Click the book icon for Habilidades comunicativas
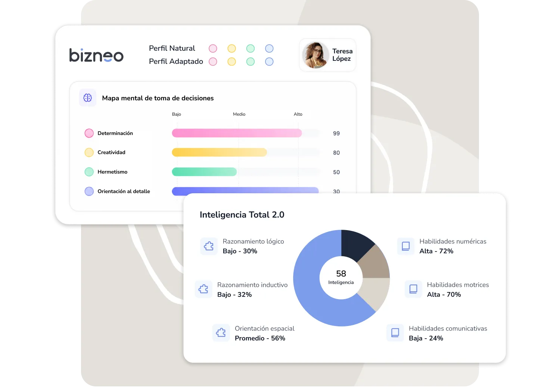Screen dimensions: 560x392 point(395,333)
